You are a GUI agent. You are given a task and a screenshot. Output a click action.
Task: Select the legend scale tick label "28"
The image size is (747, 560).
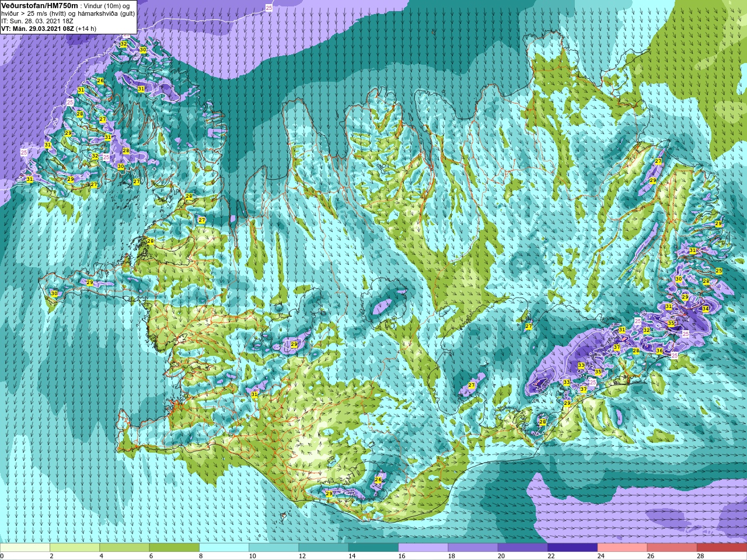coord(700,556)
